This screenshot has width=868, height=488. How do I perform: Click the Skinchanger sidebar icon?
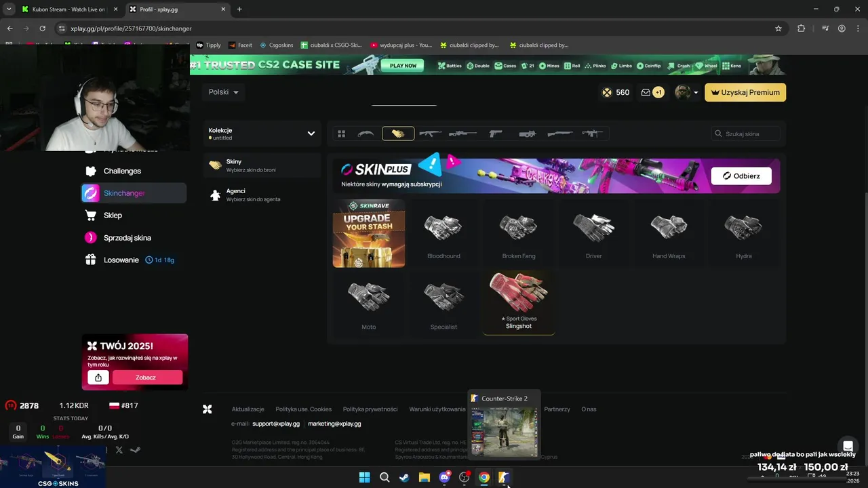tap(91, 193)
